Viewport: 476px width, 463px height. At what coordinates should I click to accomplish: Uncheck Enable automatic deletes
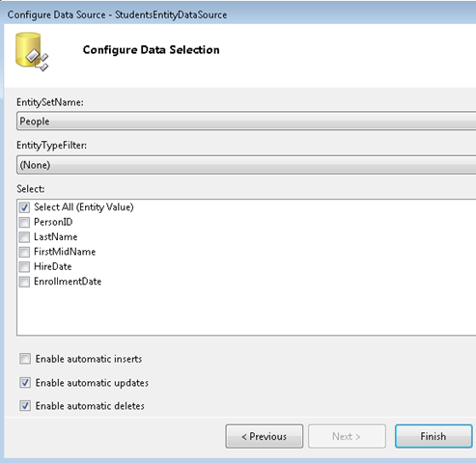[x=25, y=406]
